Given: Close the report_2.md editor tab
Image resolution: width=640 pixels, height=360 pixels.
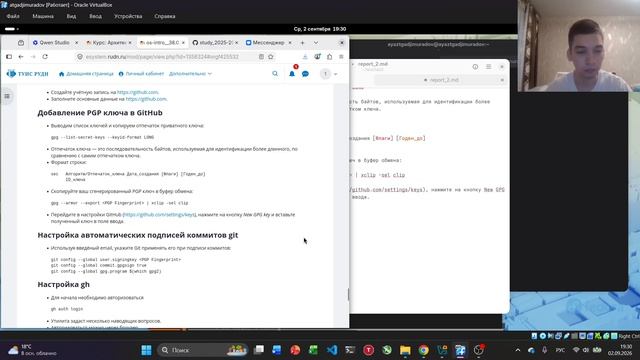Looking at the screenshot, I should (502, 80).
